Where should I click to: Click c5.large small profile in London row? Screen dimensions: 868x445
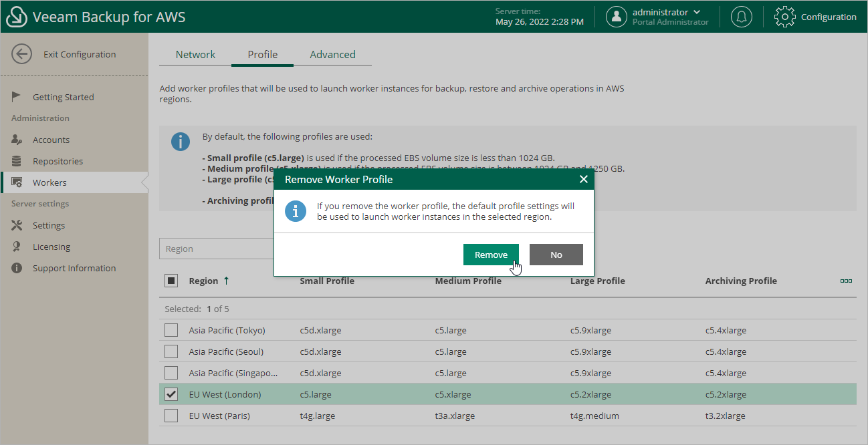click(315, 394)
